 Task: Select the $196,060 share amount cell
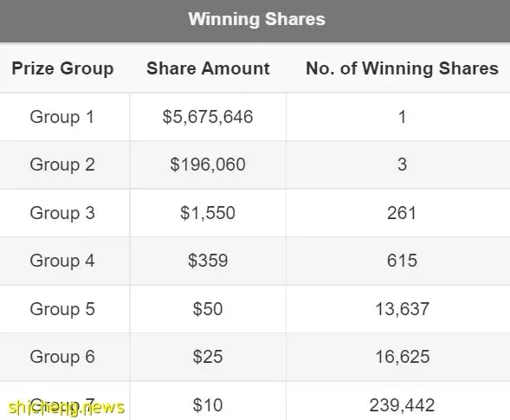pos(208,165)
